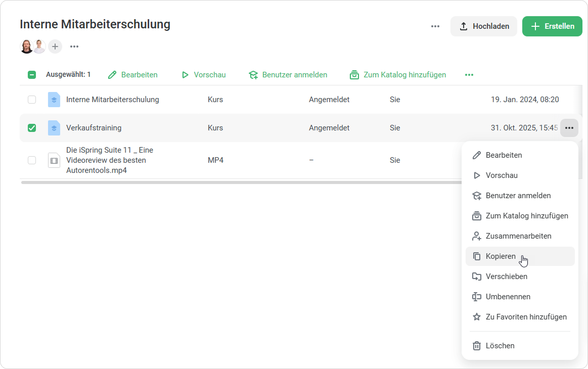
Task: Open three-dot menu next to Hochladen button
Action: click(x=435, y=26)
